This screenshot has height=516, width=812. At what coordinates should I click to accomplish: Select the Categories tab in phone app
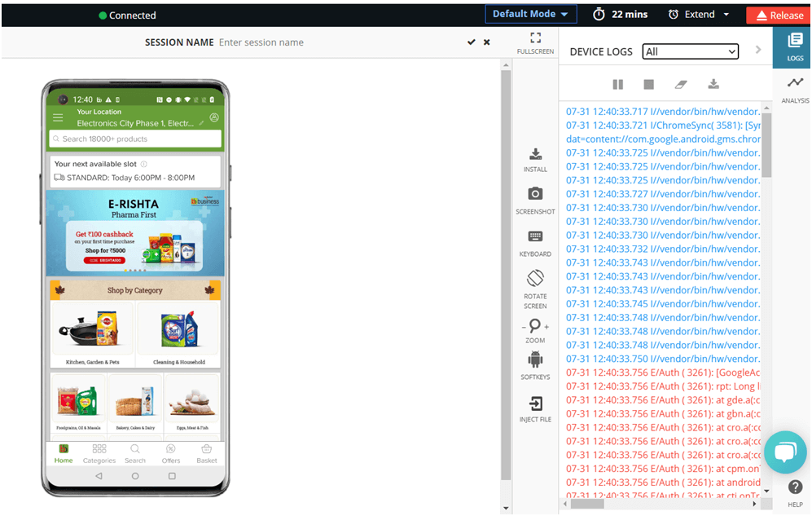pyautogui.click(x=99, y=453)
